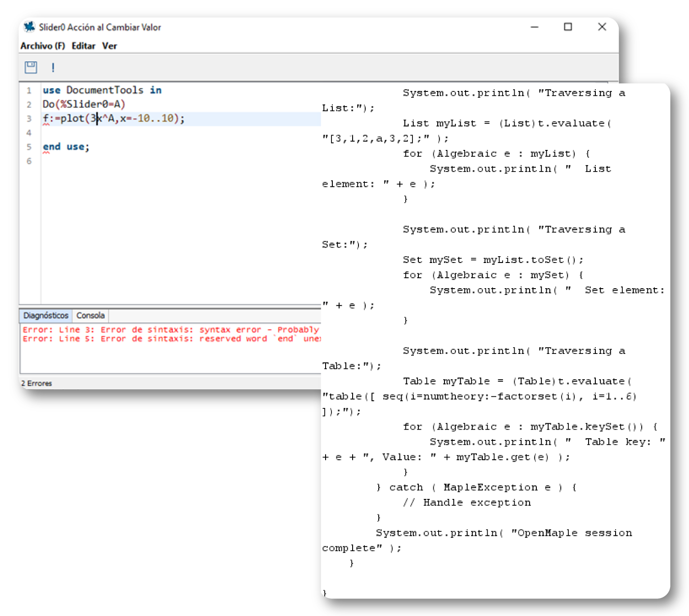This screenshot has width=689, height=616.
Task: Click the underlined 'f' in the plot line
Action: (45, 119)
